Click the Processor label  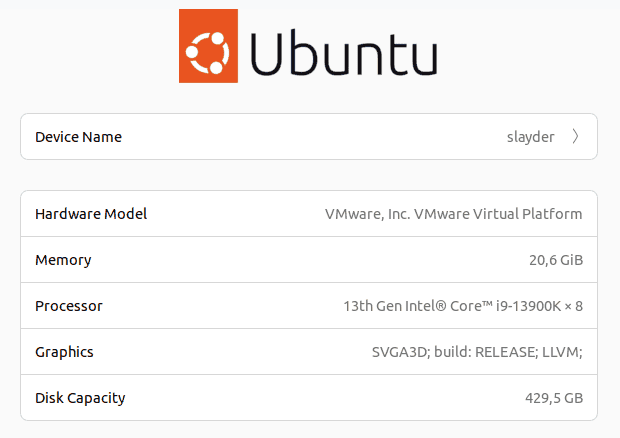(69, 306)
